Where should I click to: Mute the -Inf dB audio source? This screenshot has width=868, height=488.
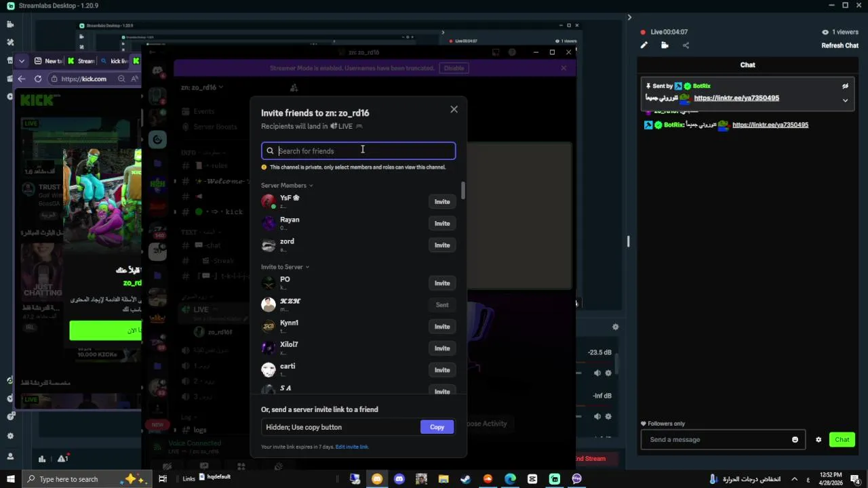tap(597, 416)
